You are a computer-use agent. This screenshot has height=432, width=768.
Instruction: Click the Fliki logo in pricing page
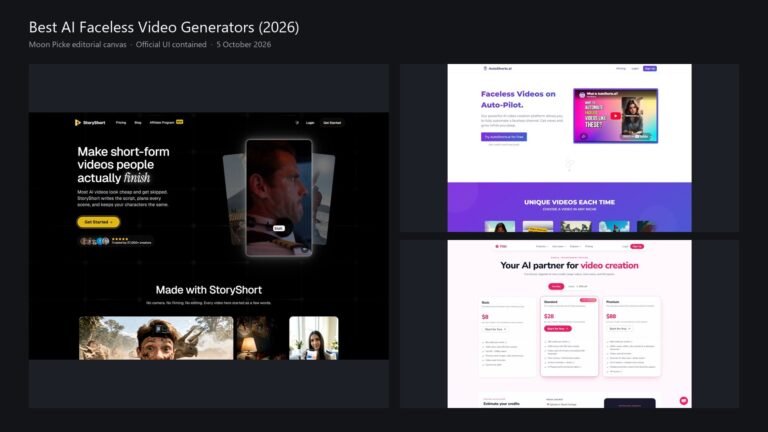501,246
